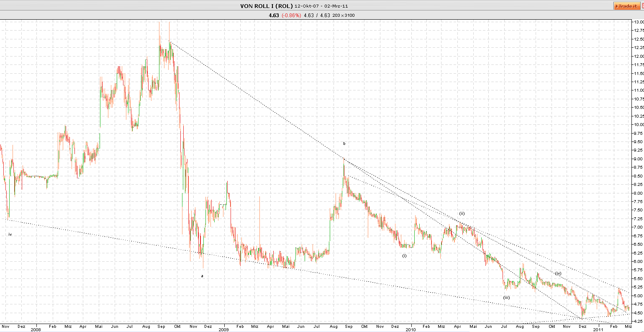The width and height of the screenshot is (644, 332).
Task: Click the bracketed (iv) wave annotation
Action: pyautogui.click(x=558, y=273)
